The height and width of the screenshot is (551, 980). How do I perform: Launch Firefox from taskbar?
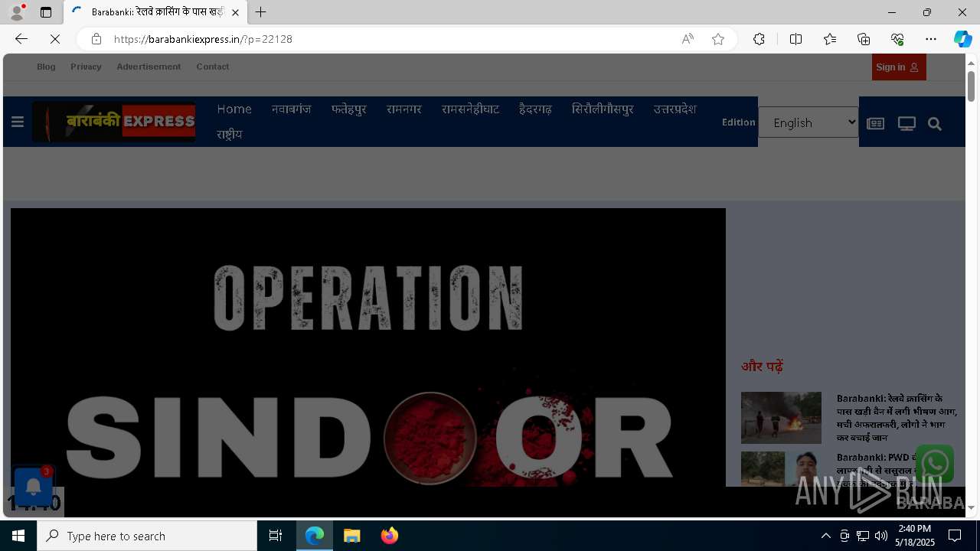[x=390, y=536]
